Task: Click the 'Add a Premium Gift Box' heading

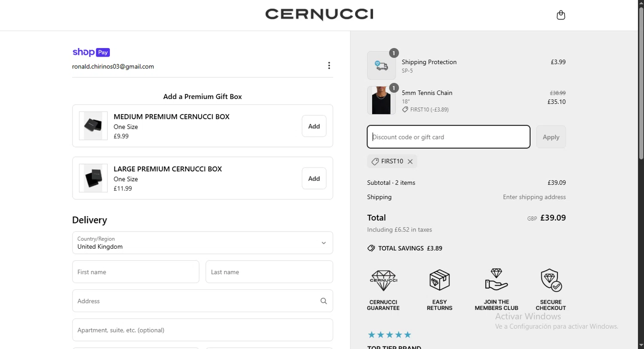Action: click(x=202, y=96)
